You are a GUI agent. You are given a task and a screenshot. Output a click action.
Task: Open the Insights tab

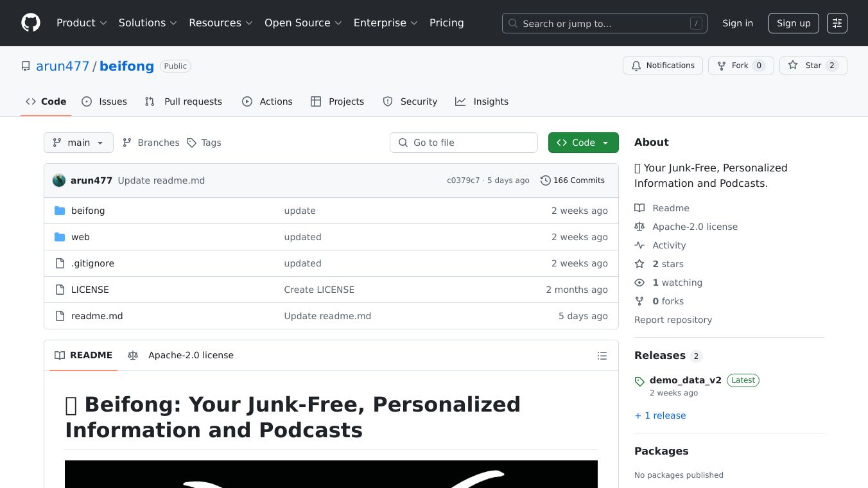click(482, 101)
